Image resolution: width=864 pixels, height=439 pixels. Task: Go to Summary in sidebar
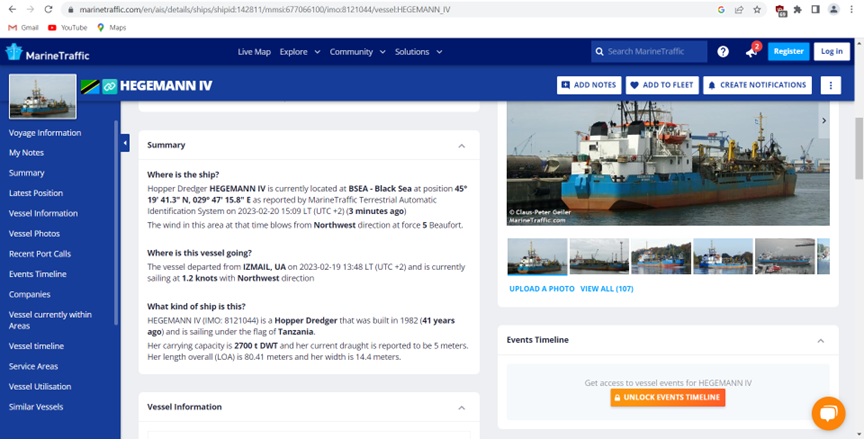coord(26,173)
